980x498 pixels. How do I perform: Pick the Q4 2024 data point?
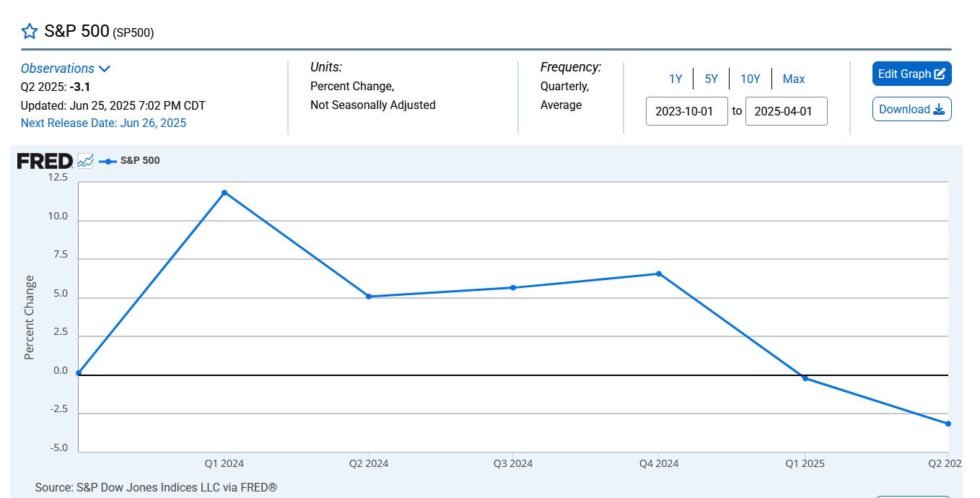pos(659,274)
